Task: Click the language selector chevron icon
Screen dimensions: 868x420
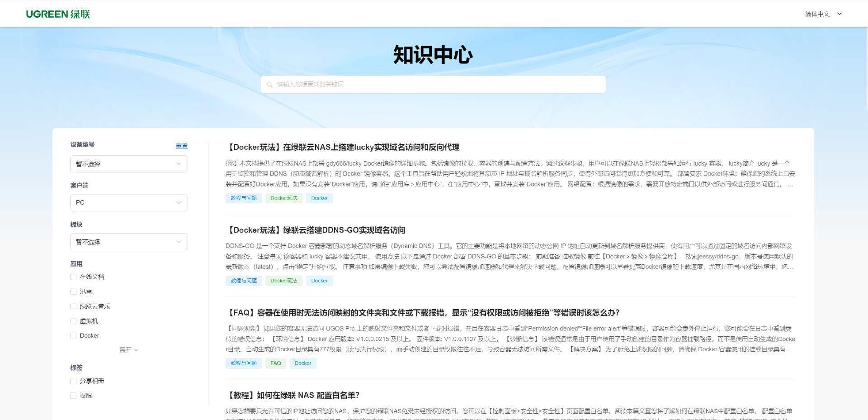Action: point(840,14)
